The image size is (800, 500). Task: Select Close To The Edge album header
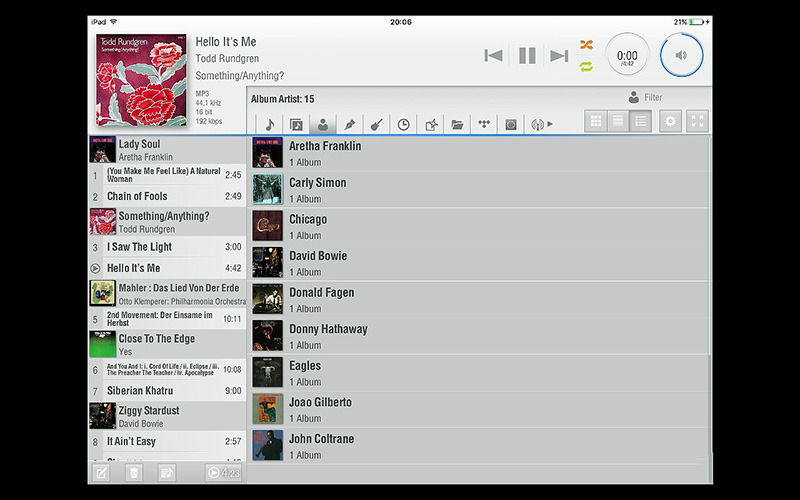click(x=167, y=344)
